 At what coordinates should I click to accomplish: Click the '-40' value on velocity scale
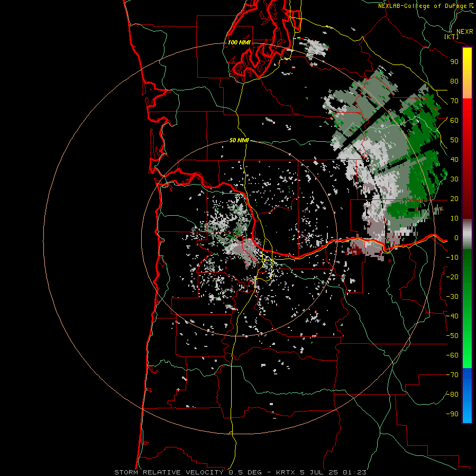coord(452,316)
